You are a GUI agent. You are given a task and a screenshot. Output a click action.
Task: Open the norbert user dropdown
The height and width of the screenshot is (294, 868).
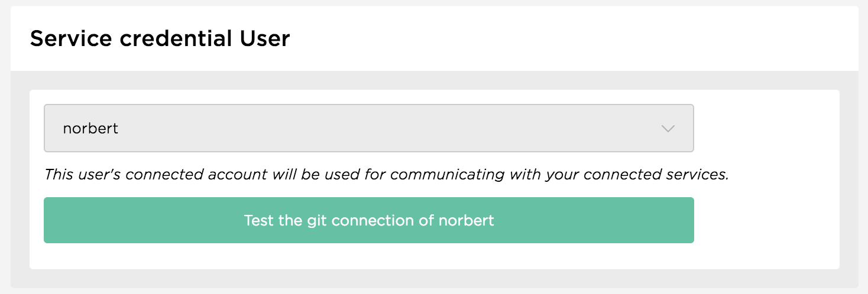coord(368,128)
